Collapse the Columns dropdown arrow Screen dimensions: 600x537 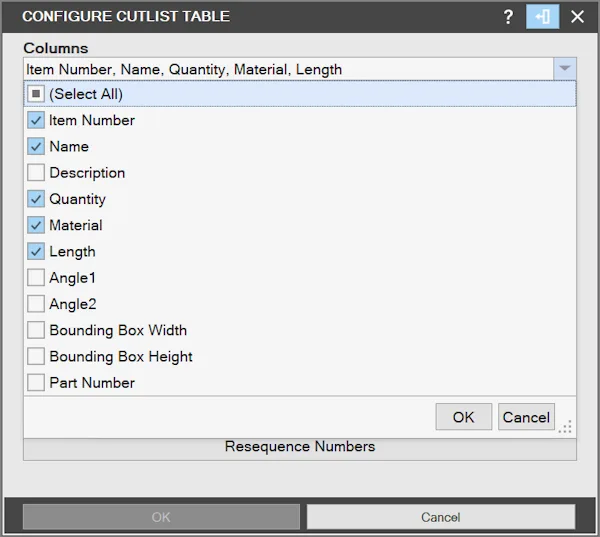(565, 69)
